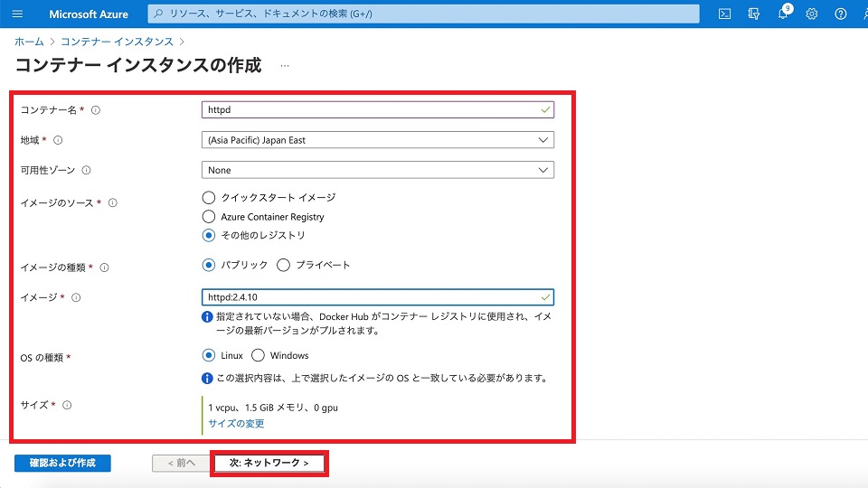Open the help question mark icon
Image resolution: width=868 pixels, height=488 pixels.
point(840,14)
